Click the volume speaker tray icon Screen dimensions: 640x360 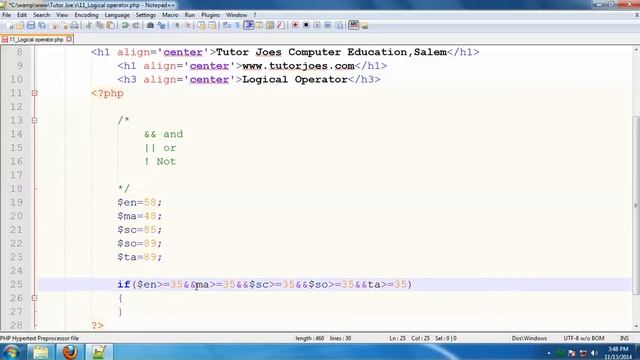click(x=594, y=353)
